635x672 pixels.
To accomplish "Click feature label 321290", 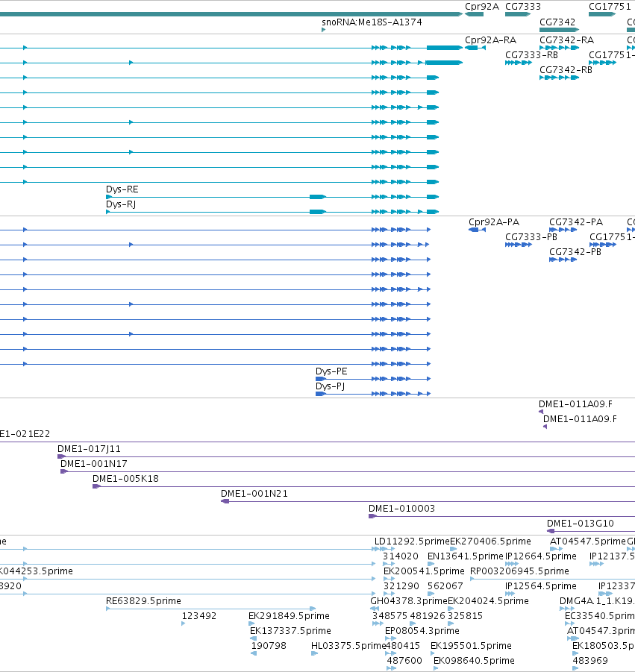I will coord(401,586).
